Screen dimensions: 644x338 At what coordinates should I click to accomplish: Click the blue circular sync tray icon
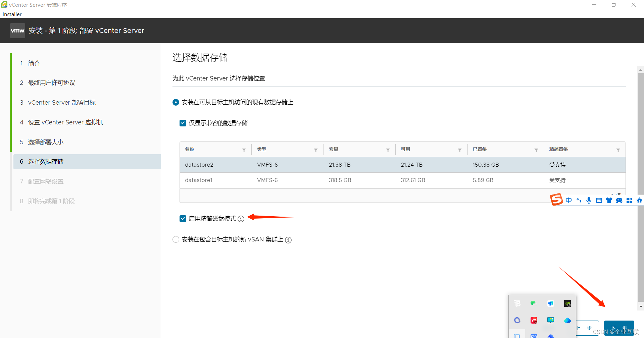coord(517,320)
